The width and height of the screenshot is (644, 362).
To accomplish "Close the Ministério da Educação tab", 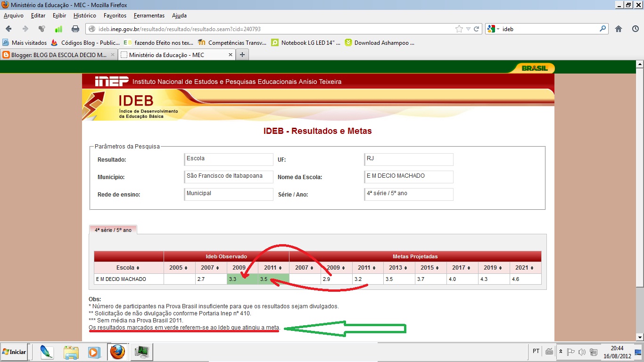I will coord(231,55).
